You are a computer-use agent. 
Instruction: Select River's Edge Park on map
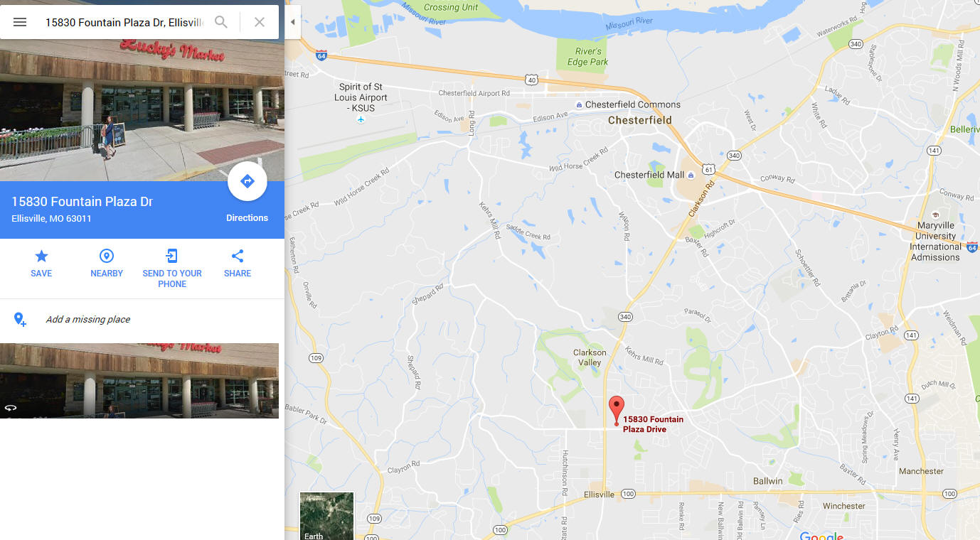coord(587,57)
